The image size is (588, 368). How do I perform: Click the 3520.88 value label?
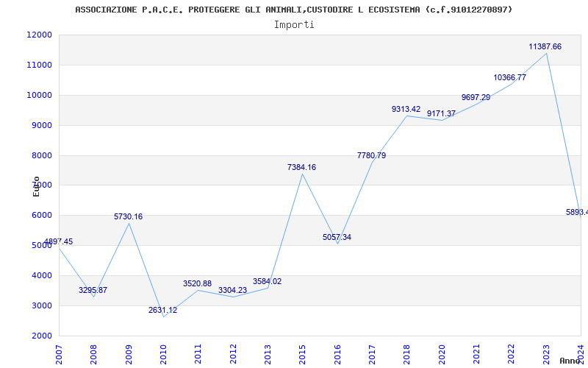(197, 284)
